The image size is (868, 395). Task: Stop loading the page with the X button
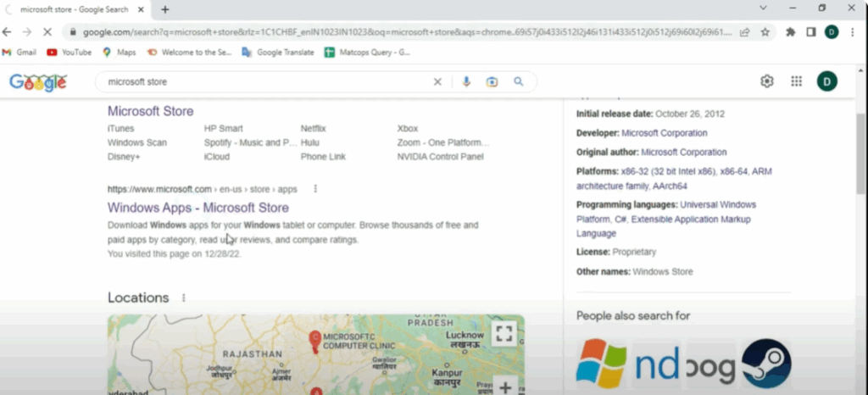(x=47, y=32)
